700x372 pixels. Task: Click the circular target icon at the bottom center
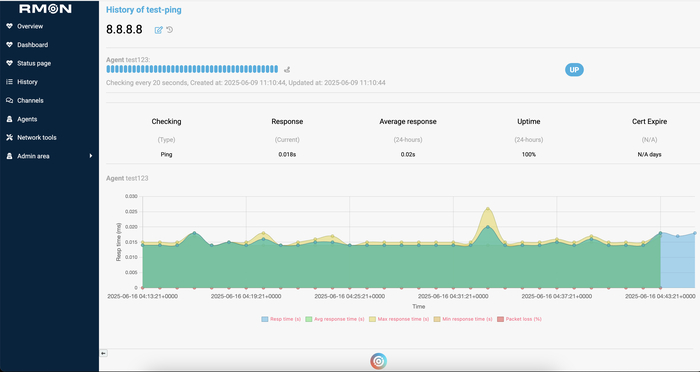[x=378, y=361]
